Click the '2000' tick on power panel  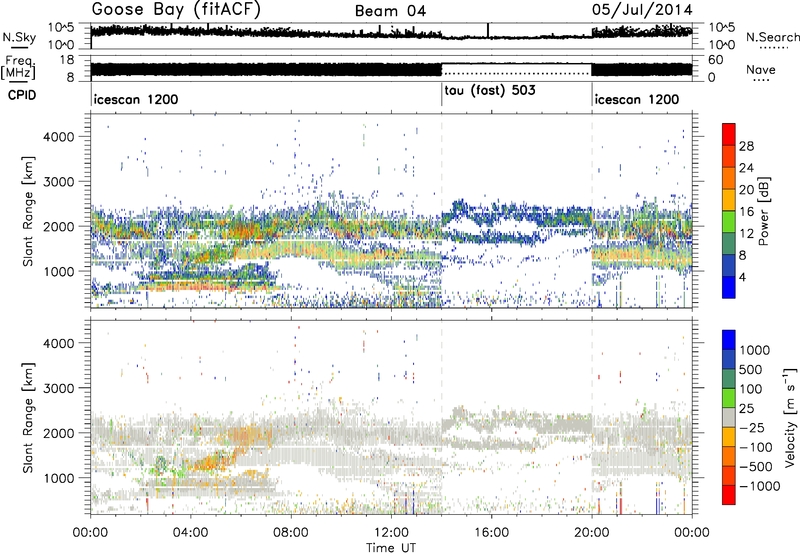(58, 226)
